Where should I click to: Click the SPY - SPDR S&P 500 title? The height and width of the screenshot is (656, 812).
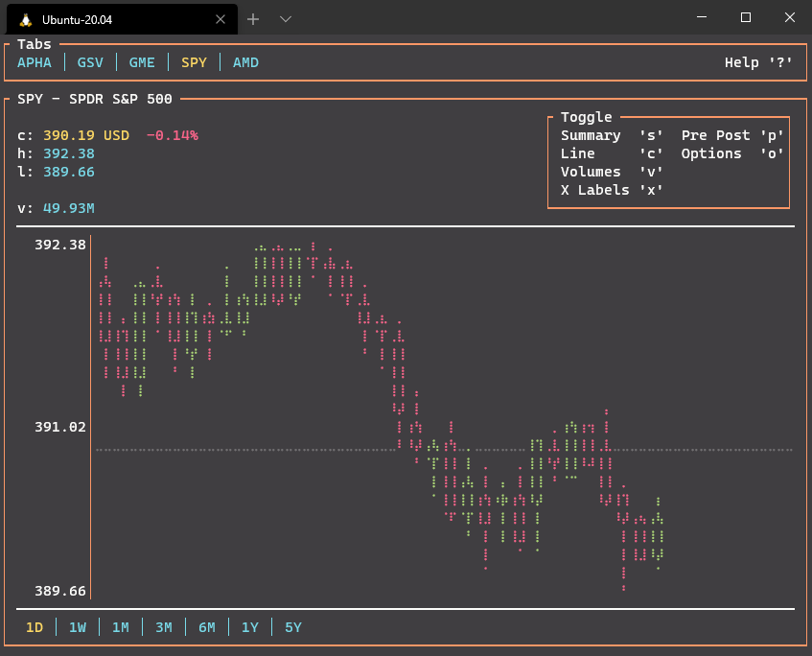coord(95,99)
